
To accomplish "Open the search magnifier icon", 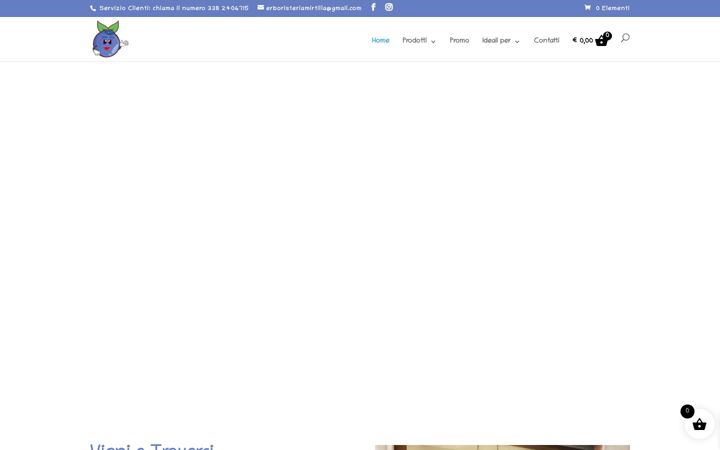I will tap(625, 38).
